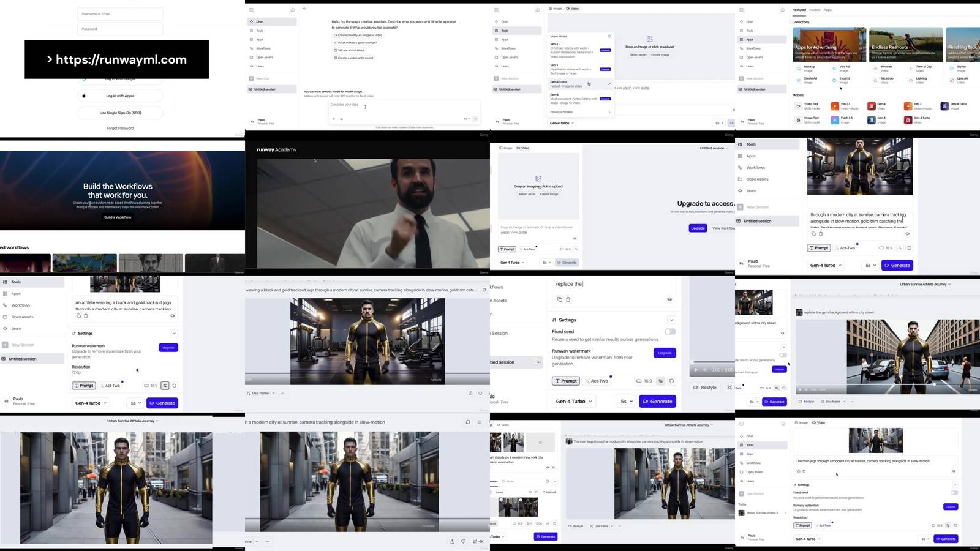
Task: Select the Flash 2.5 image model icon
Action: tap(834, 120)
